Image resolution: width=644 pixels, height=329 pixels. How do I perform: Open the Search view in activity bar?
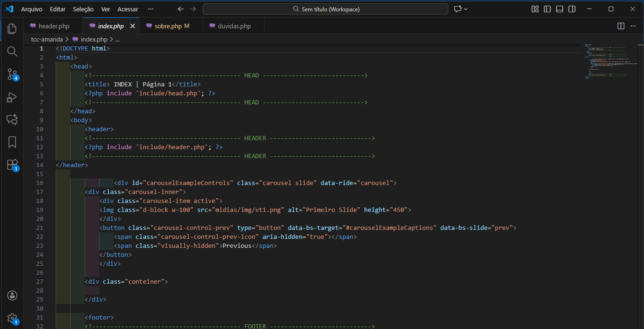(x=12, y=51)
